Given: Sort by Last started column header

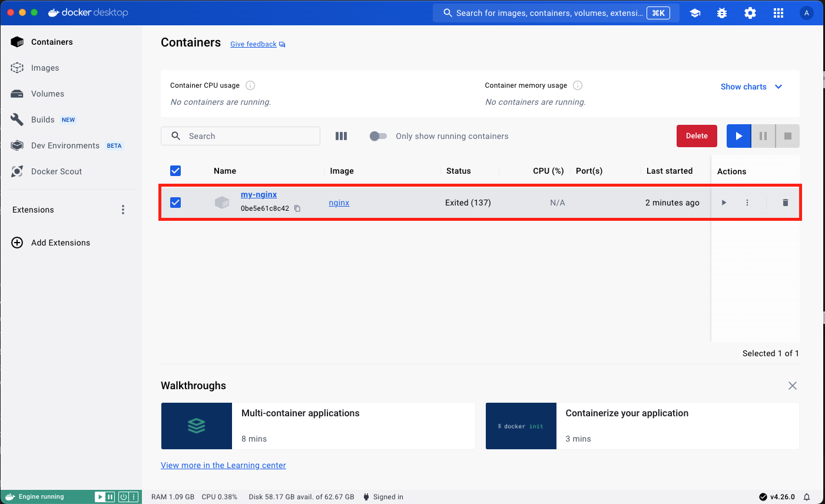Looking at the screenshot, I should coord(670,171).
